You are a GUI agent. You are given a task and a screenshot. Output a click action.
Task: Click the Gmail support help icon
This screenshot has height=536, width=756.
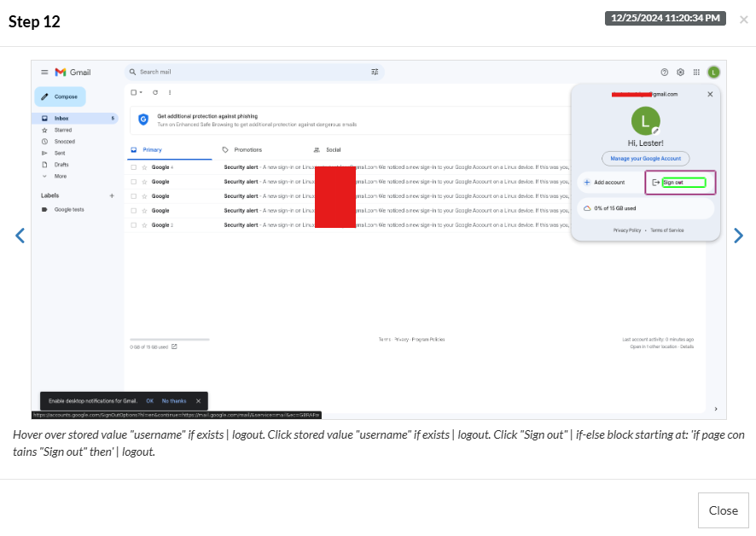[665, 73]
